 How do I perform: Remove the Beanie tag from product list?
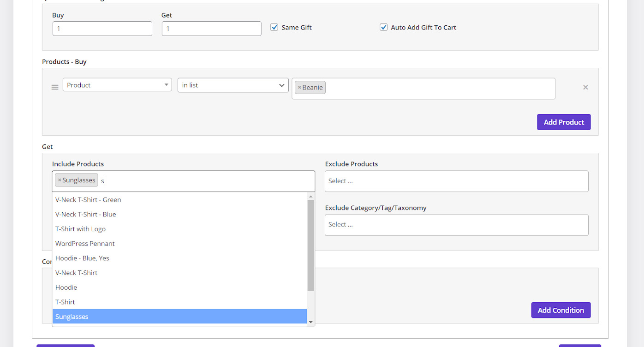299,88
